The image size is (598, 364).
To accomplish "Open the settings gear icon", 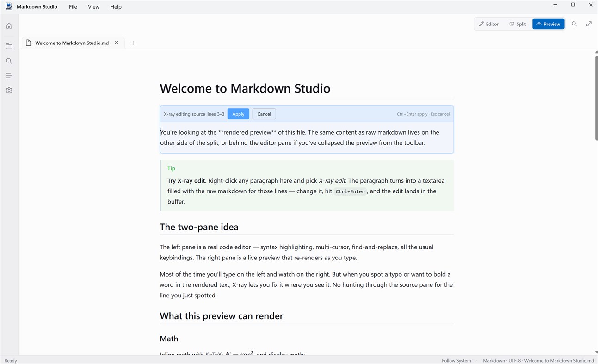I will click(x=9, y=90).
